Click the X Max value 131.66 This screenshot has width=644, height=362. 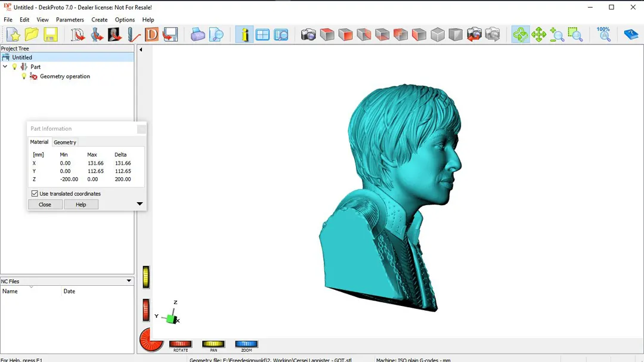pos(95,163)
